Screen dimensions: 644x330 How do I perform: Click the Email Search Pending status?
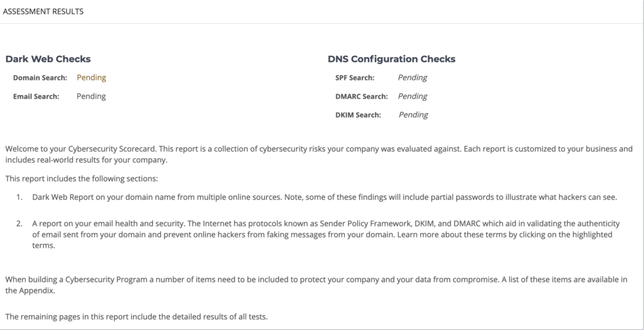pos(91,96)
